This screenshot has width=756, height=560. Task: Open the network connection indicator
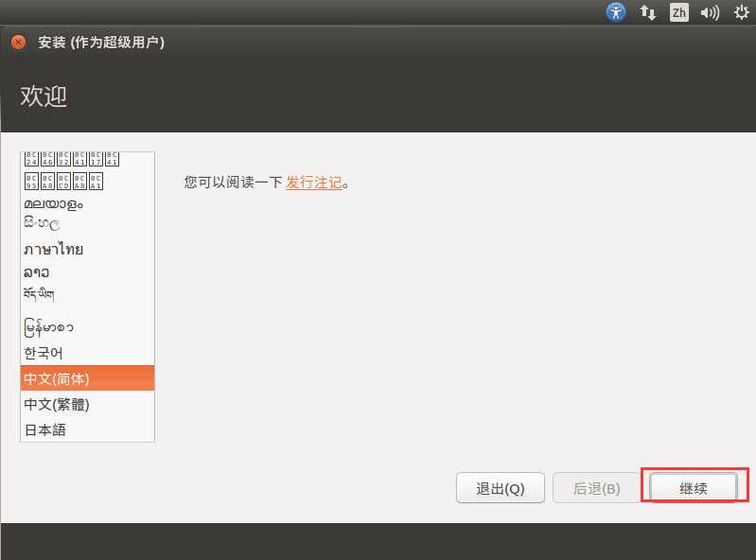(x=647, y=12)
